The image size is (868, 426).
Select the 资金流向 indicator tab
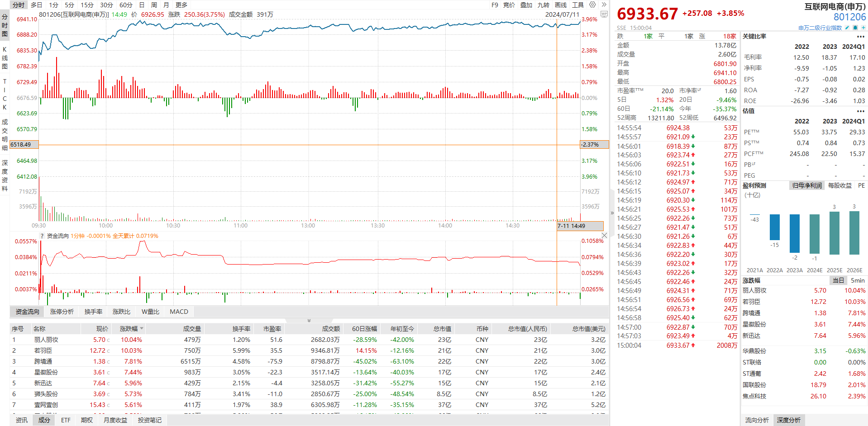point(27,312)
